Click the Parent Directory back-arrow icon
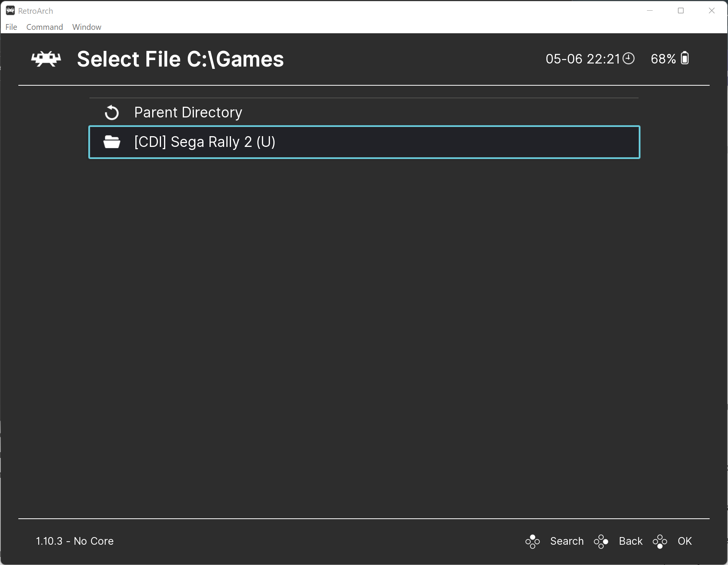 (x=112, y=112)
